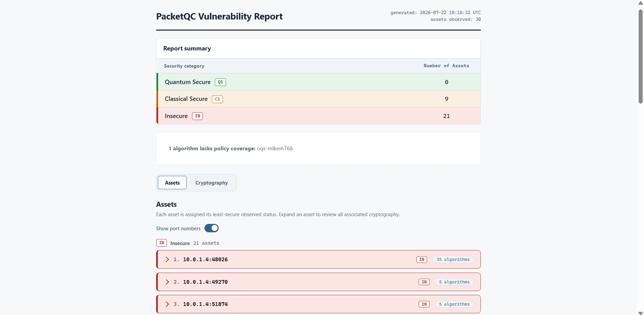Click the CS badge beside Classical Secure
Image resolution: width=644 pixels, height=315 pixels.
217,99
